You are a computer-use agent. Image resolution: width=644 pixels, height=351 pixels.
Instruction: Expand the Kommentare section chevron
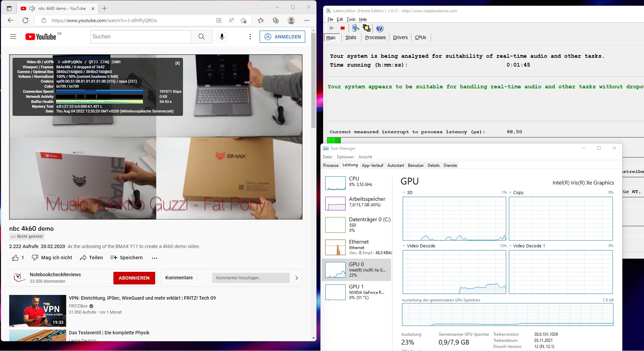coord(296,278)
